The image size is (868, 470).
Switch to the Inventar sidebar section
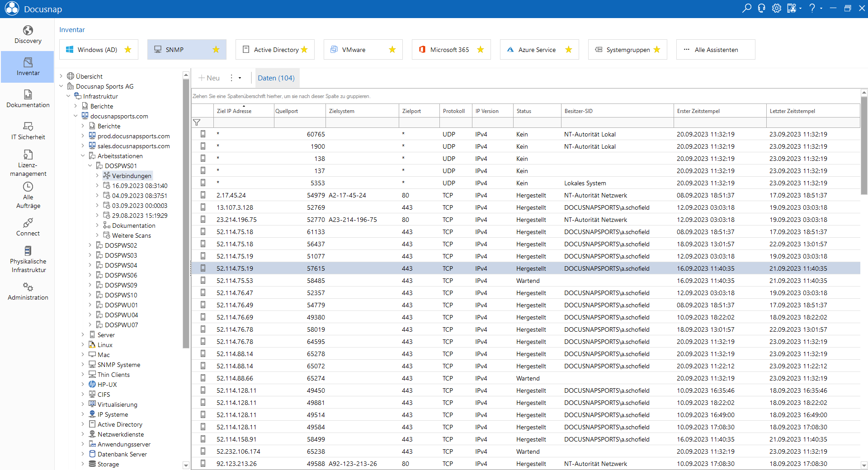[x=28, y=67]
